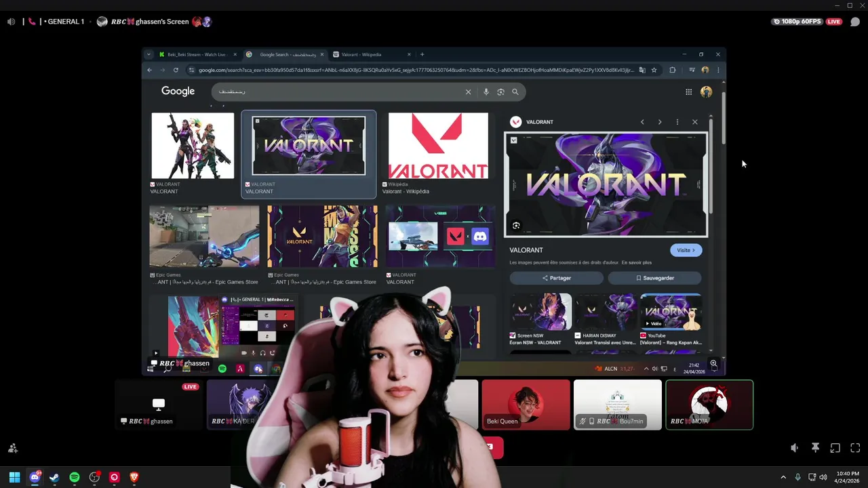Click the preview panel vertical scrollbar

(710, 165)
